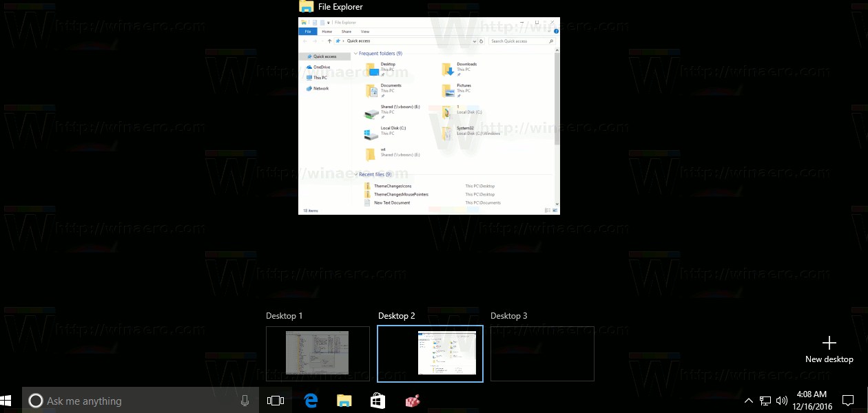Viewport: 868px width, 413px height.
Task: Select the Desktop 1 thumbnail
Action: pos(318,353)
